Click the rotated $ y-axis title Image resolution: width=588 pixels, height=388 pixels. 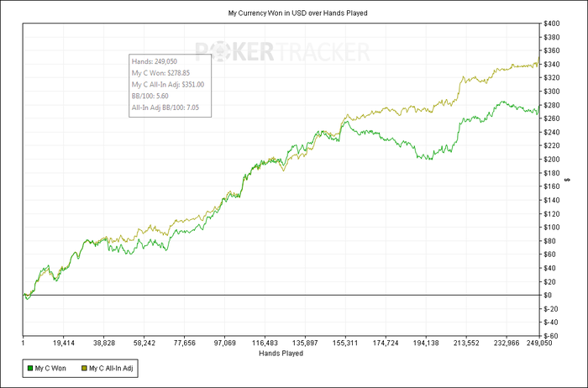[x=569, y=180]
